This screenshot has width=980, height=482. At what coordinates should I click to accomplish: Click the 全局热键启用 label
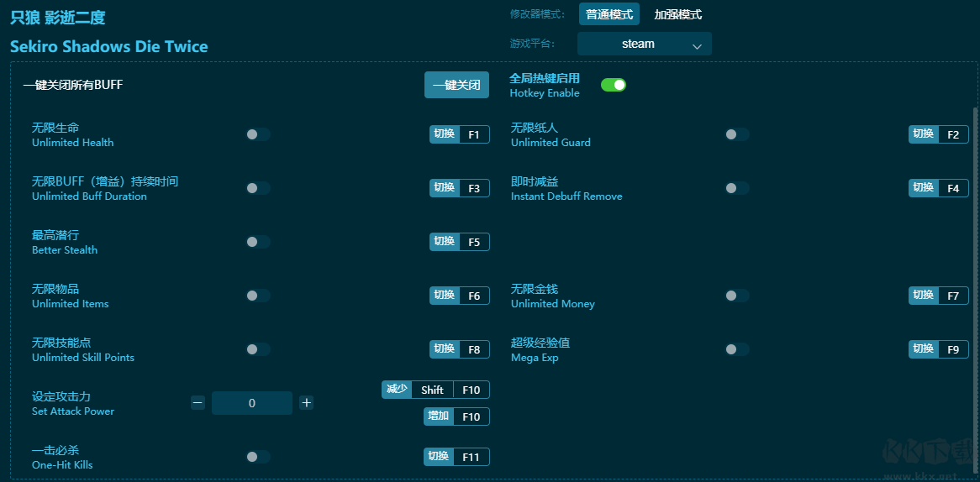click(x=545, y=78)
